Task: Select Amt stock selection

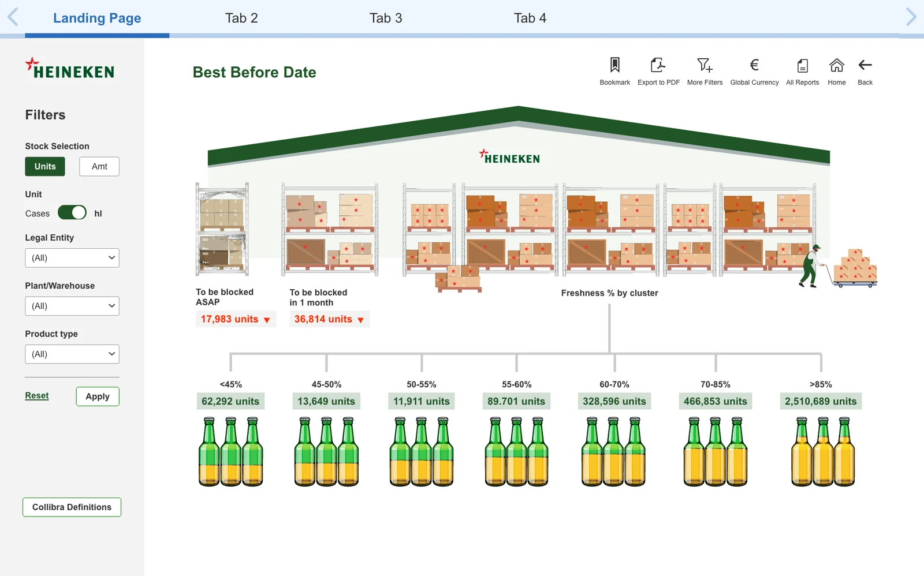Action: click(99, 166)
